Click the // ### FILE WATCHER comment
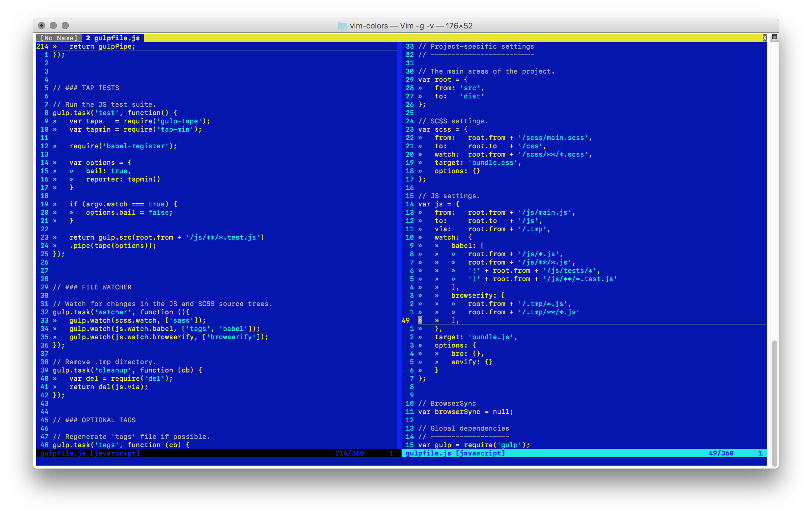 pyautogui.click(x=92, y=287)
